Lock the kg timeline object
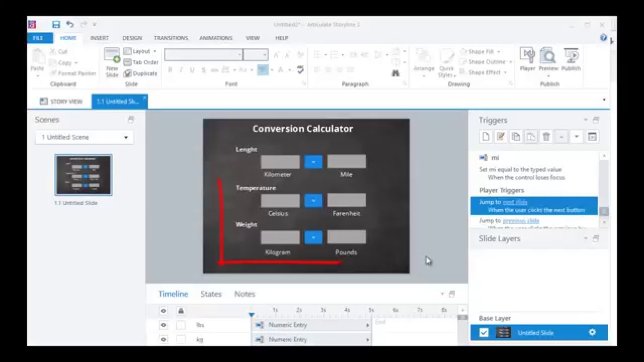The width and height of the screenshot is (644, 362). pos(181,339)
